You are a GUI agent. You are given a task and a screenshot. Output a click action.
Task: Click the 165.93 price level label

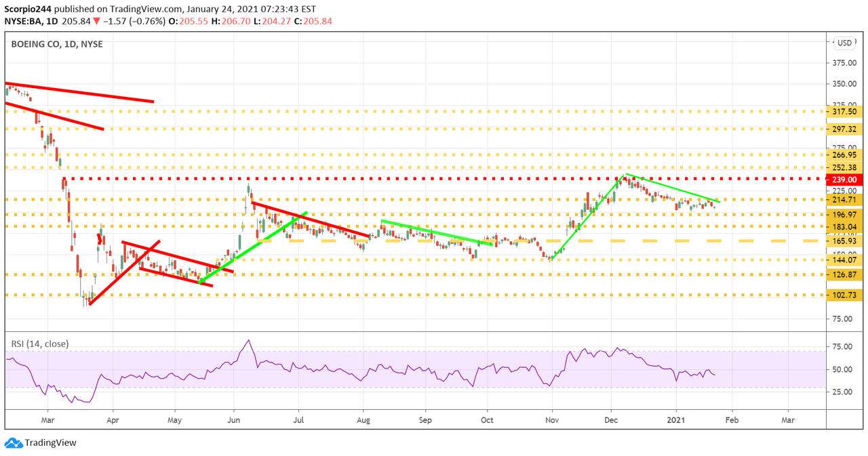(x=843, y=241)
